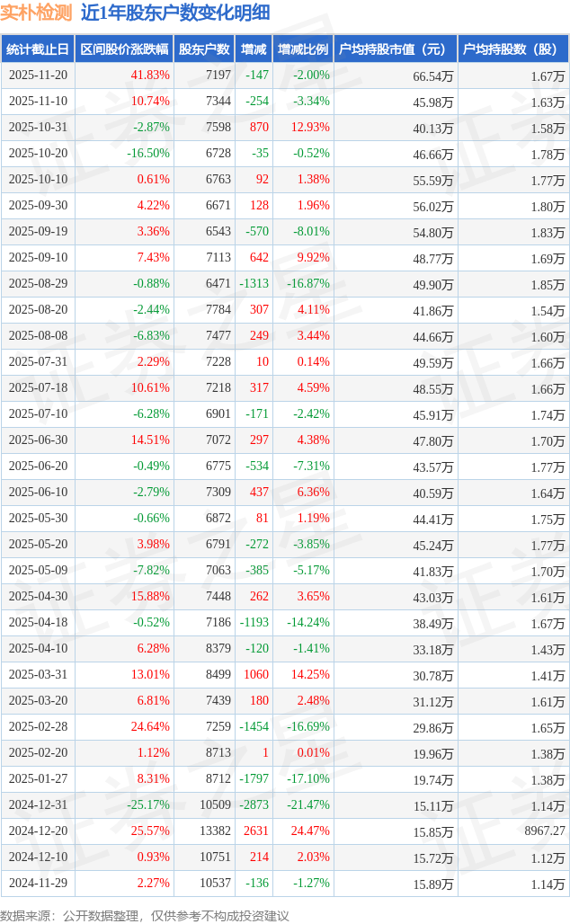Select the 2025-08-29 row date
The height and width of the screenshot is (924, 570).
[x=38, y=284]
